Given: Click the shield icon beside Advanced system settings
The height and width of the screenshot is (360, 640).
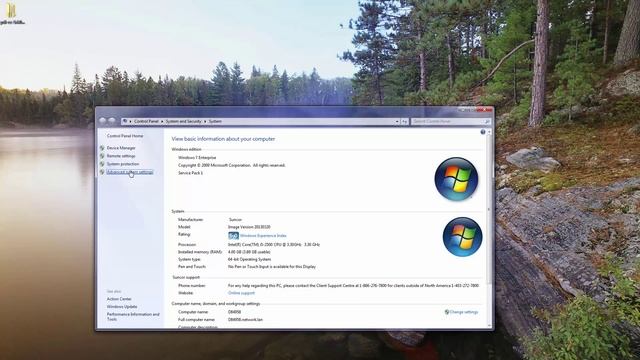Looking at the screenshot, I should (102, 172).
